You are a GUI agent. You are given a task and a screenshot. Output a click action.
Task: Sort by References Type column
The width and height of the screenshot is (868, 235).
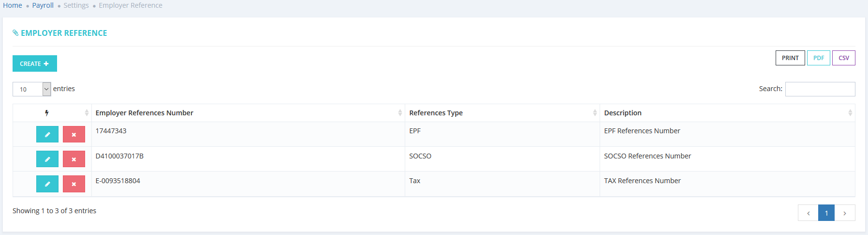tap(502, 113)
